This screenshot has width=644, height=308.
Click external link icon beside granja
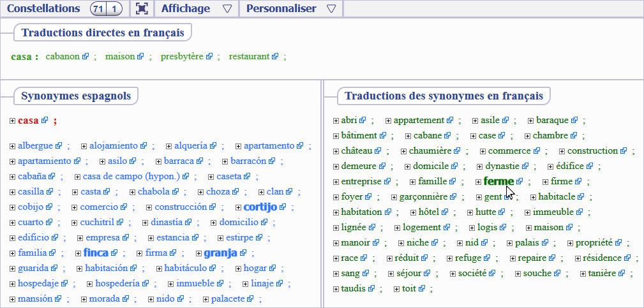[x=243, y=253]
